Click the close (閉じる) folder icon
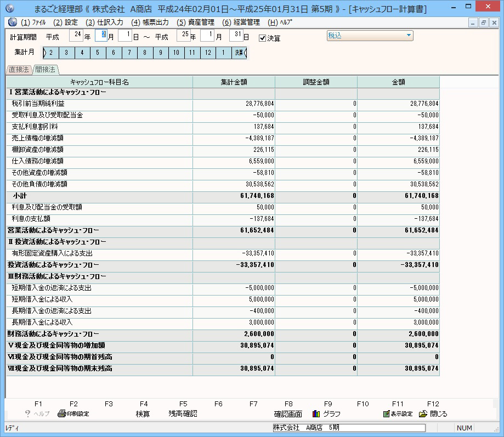The height and width of the screenshot is (437, 504). 423,414
